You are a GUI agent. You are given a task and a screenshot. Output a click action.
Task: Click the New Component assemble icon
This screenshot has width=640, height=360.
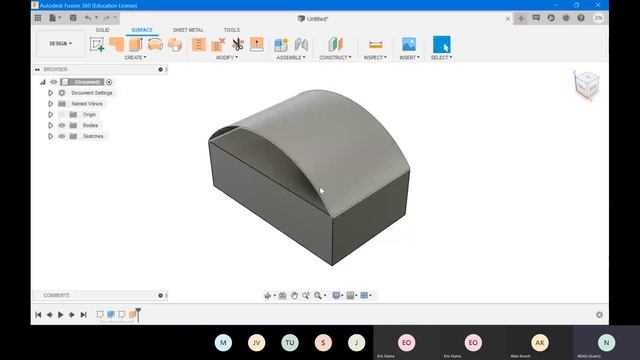(281, 44)
